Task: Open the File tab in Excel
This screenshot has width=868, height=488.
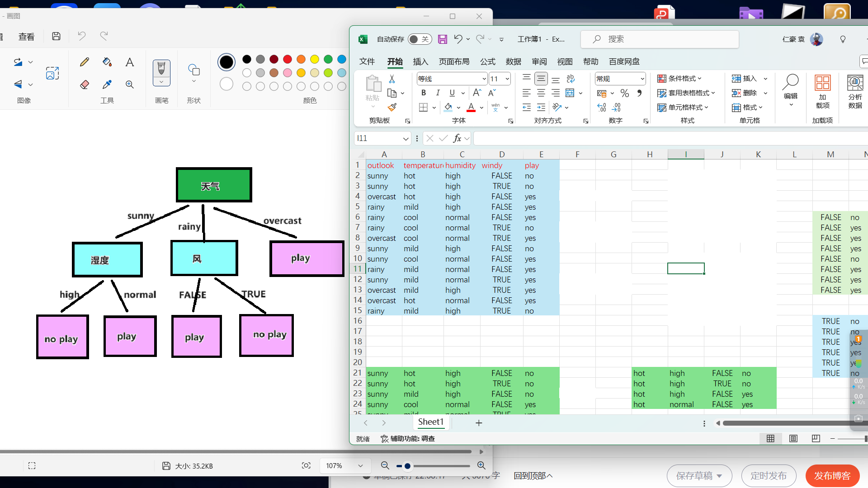Action: pos(367,61)
